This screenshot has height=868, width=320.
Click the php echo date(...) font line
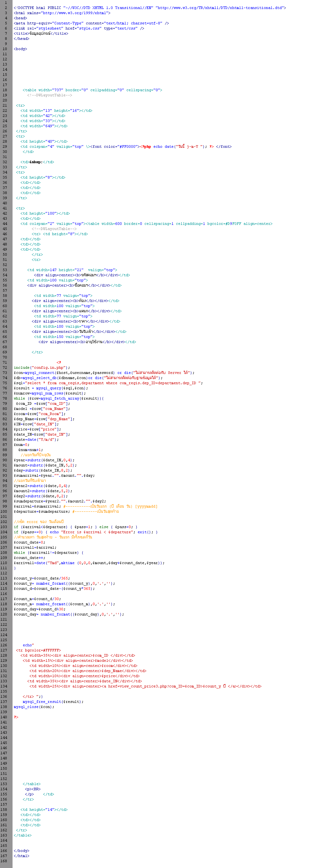pos(126,146)
